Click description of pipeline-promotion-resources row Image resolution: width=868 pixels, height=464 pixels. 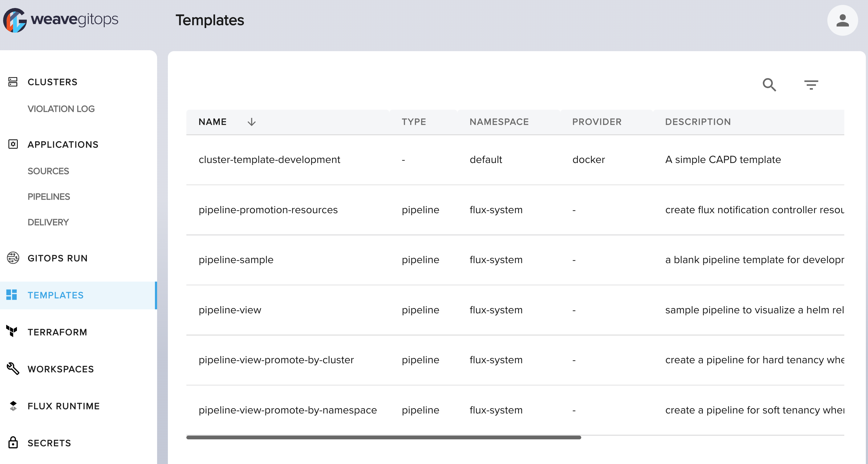pos(754,210)
